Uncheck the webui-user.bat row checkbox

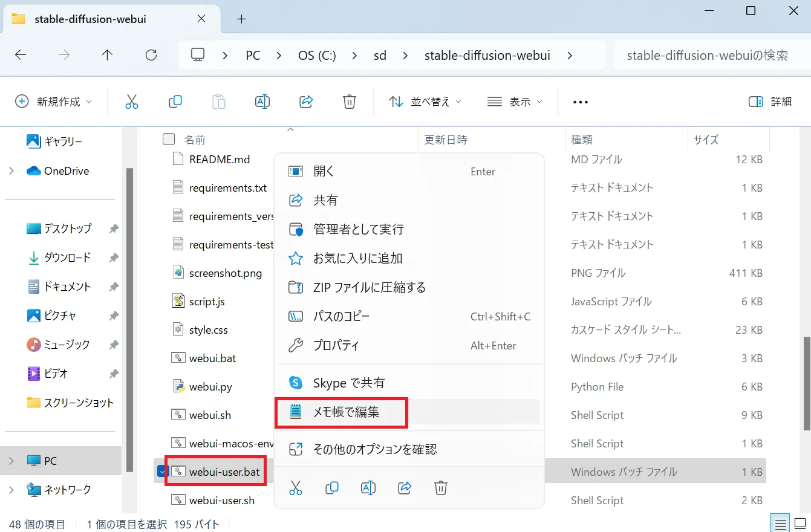pyautogui.click(x=161, y=472)
